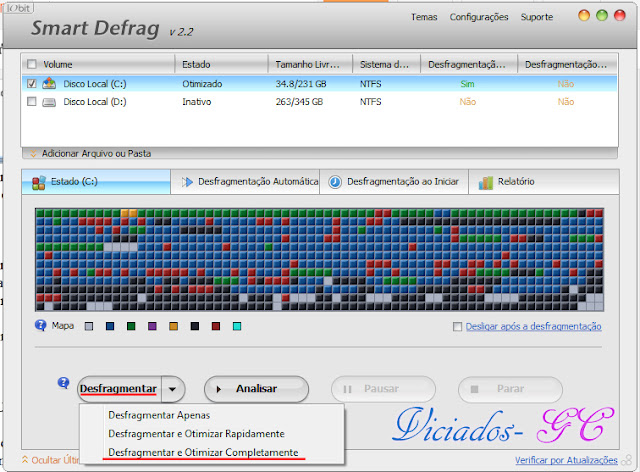Open the Configurações menu
The width and height of the screenshot is (640, 472).
(479, 17)
